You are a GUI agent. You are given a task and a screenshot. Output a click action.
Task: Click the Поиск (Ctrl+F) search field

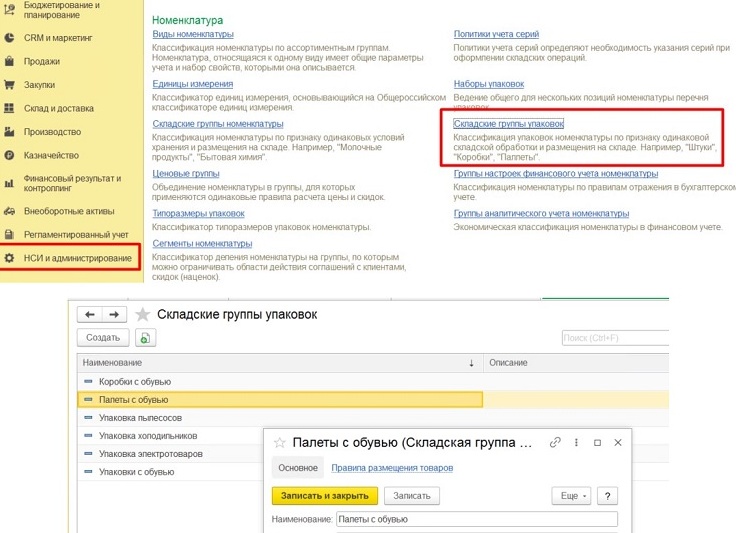[x=615, y=338]
